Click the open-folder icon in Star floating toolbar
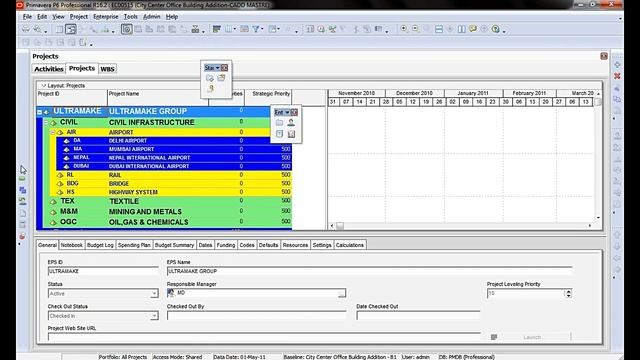The image size is (640, 360). coord(221,78)
